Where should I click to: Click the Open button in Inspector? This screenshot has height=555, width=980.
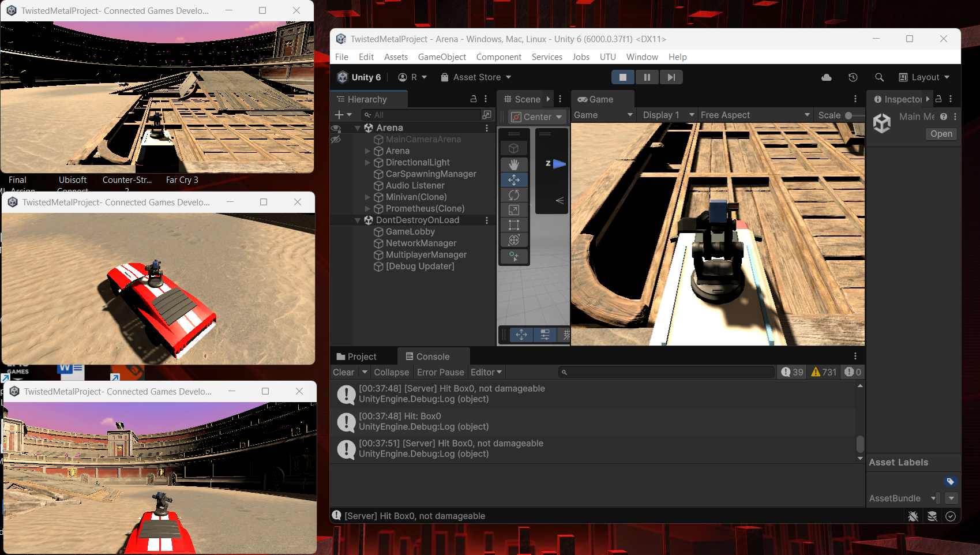(x=941, y=134)
